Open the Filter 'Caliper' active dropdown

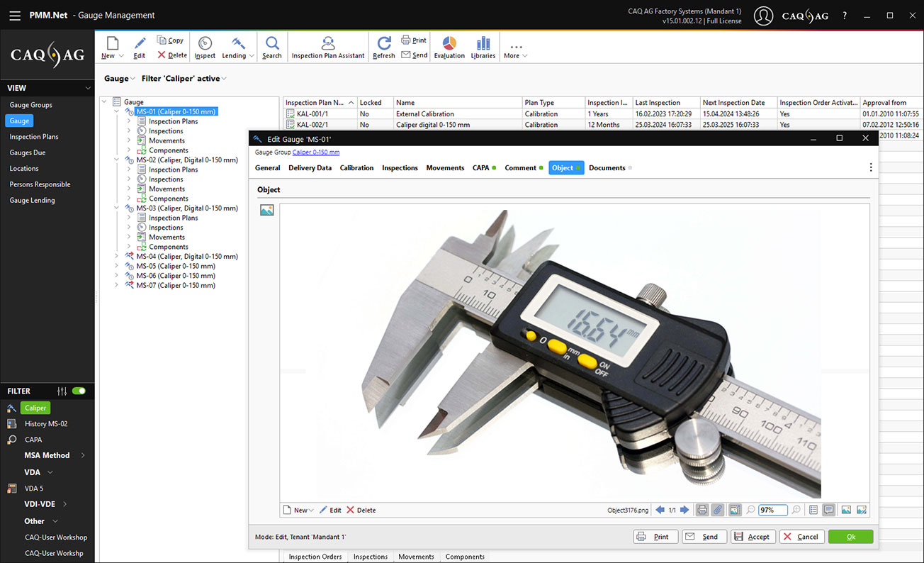coord(184,78)
